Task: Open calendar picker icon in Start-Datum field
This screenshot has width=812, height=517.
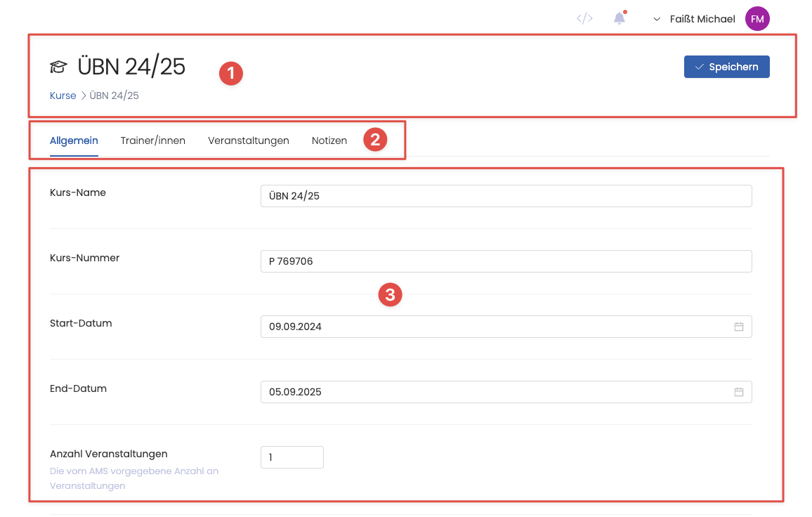Action: click(739, 327)
